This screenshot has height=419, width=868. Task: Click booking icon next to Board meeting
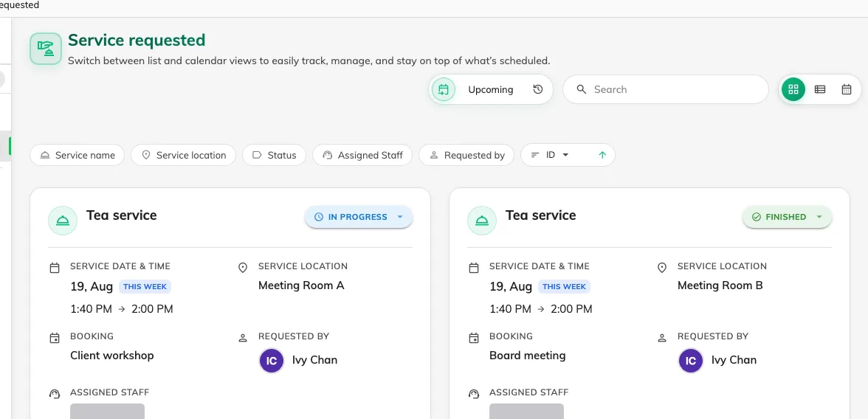click(473, 338)
